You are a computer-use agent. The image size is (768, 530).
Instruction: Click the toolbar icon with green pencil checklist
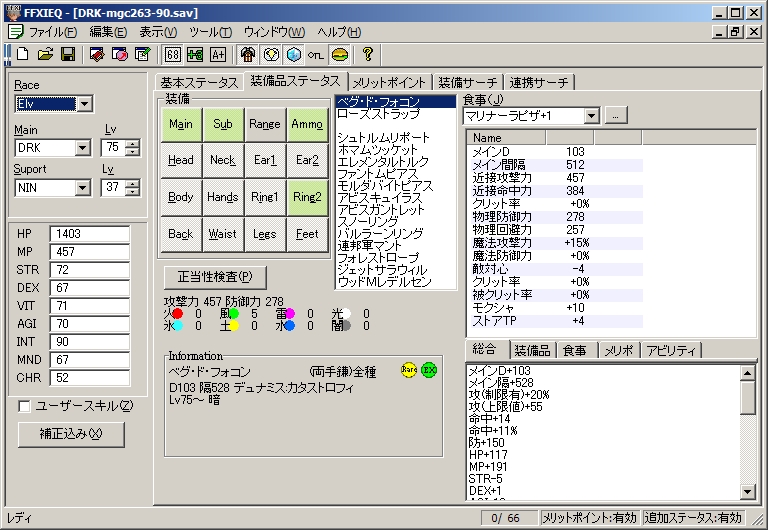coord(142,54)
